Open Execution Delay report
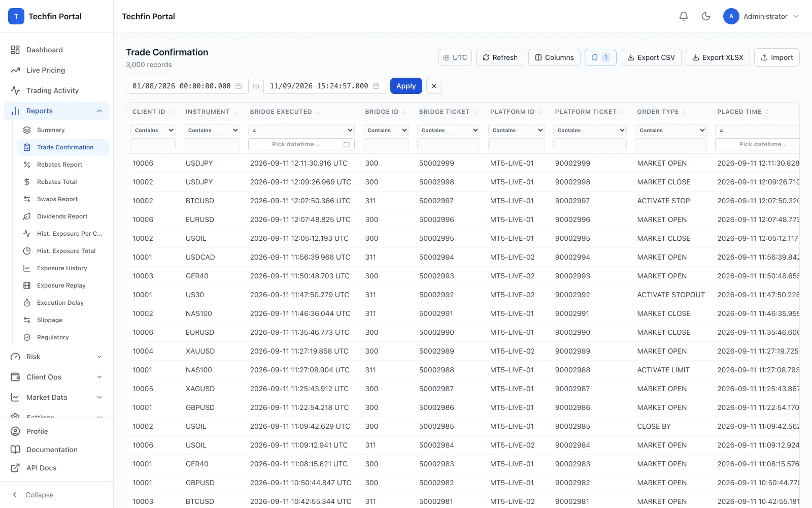812x508 pixels. [63, 303]
